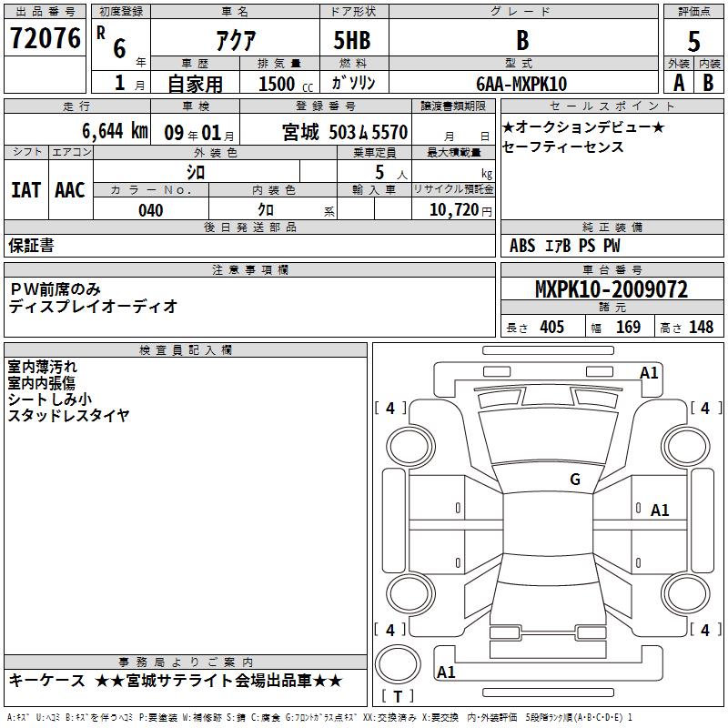The image size is (728, 728).
Task: Click the exterior grade A cell
Action: click(x=678, y=82)
